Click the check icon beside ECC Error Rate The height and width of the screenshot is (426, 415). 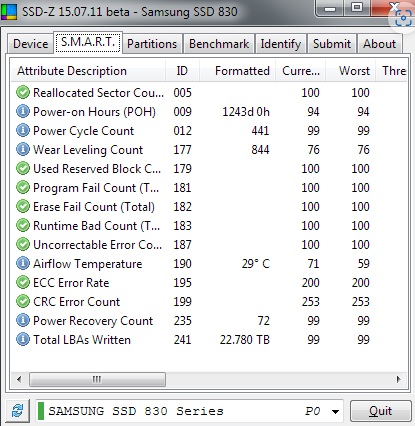(x=23, y=282)
